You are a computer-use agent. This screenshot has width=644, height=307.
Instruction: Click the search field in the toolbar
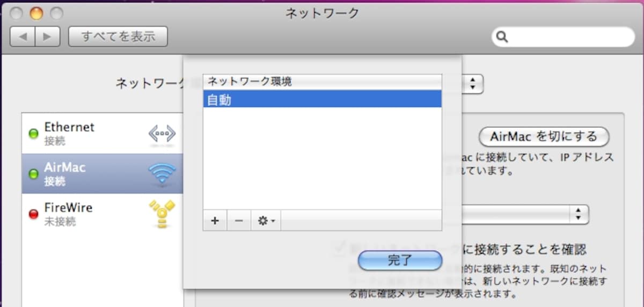pyautogui.click(x=563, y=36)
